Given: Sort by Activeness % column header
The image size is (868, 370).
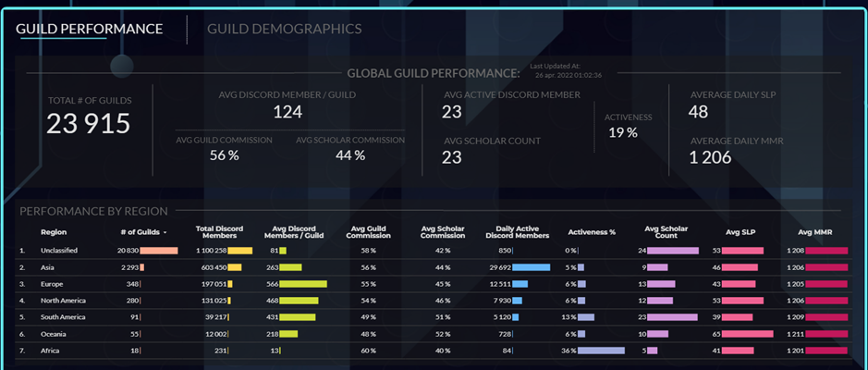Looking at the screenshot, I should 592,232.
